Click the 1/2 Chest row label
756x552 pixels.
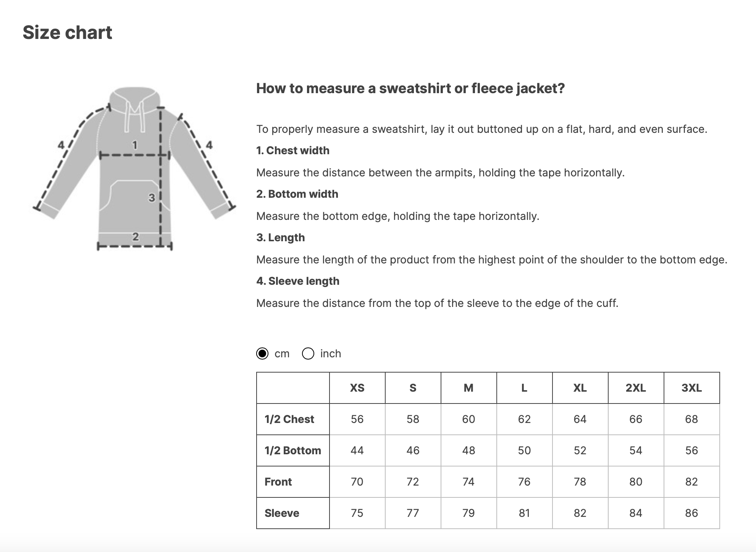coord(289,419)
